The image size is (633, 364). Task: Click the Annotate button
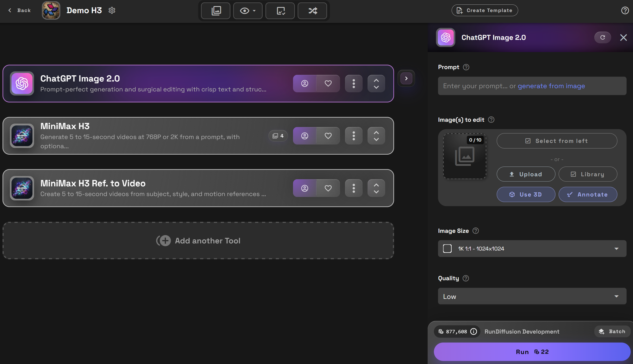click(x=588, y=194)
